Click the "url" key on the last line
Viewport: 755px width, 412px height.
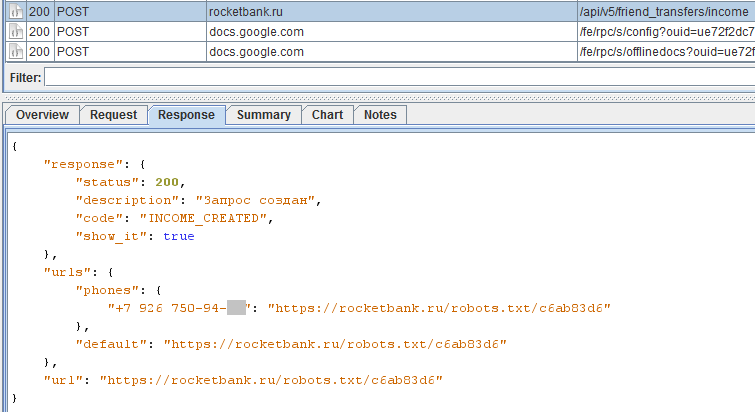[64, 380]
